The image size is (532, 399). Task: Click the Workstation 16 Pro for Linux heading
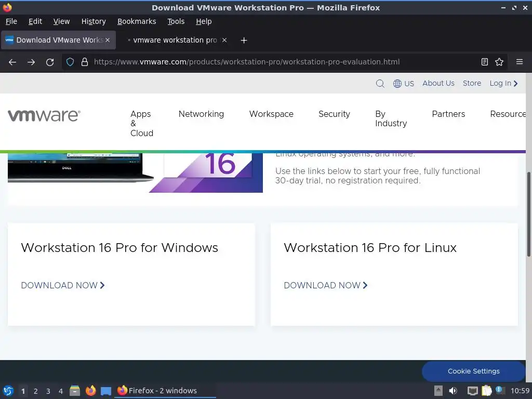[370, 248]
